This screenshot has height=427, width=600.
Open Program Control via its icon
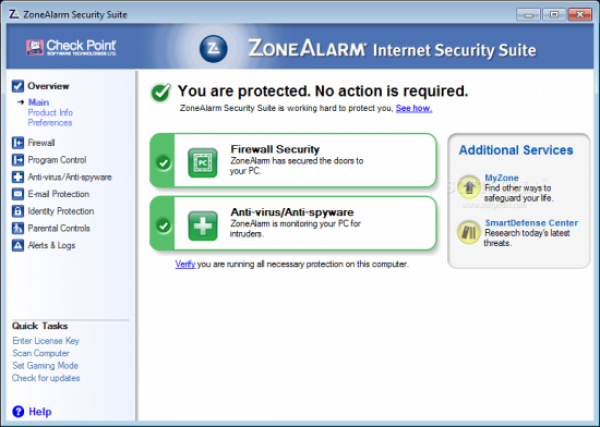(18, 160)
